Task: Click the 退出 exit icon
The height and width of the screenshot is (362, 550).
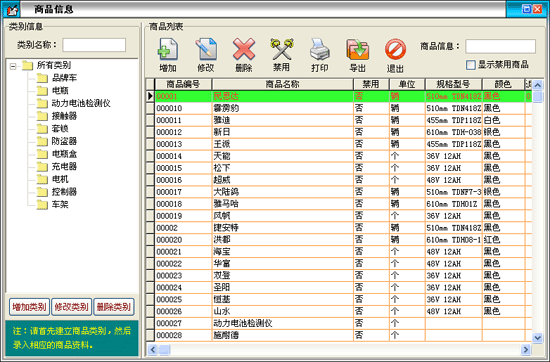Action: (395, 49)
